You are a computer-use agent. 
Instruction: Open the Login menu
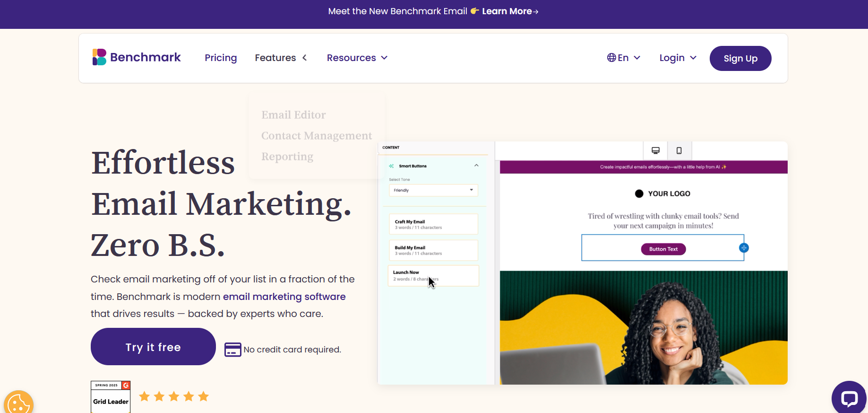pyautogui.click(x=672, y=58)
